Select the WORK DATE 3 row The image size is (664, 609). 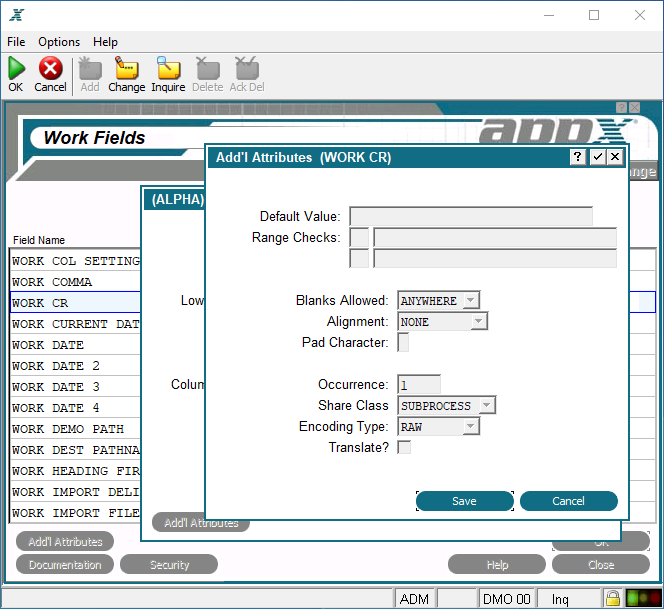75,387
